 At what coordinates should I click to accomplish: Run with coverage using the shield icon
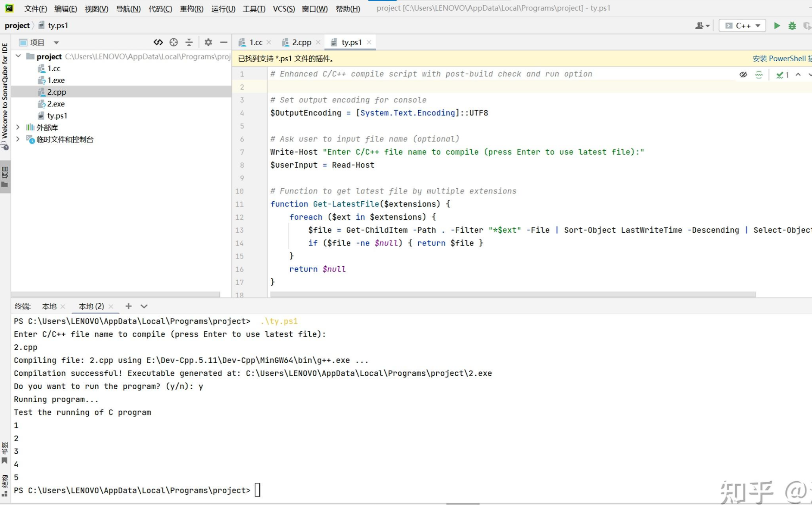point(806,25)
